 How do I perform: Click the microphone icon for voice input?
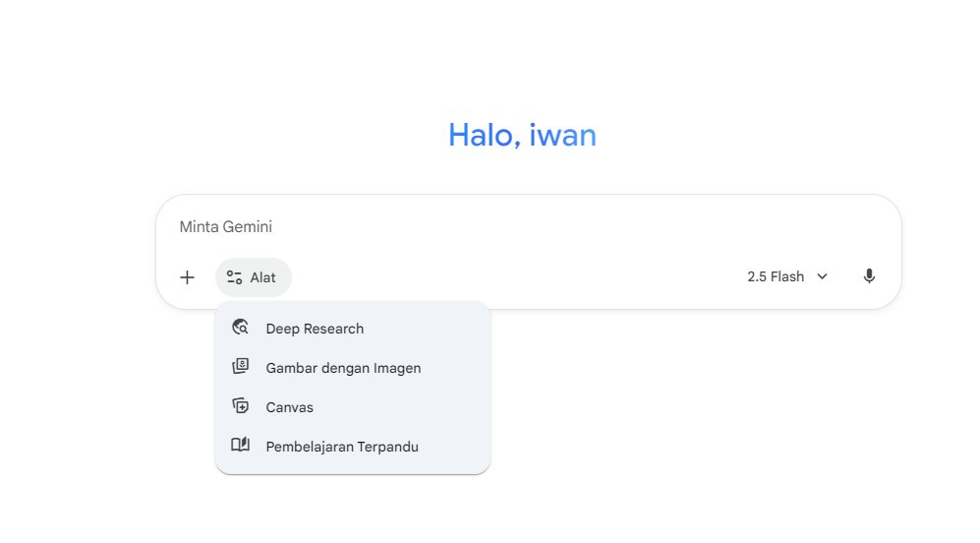(x=869, y=276)
